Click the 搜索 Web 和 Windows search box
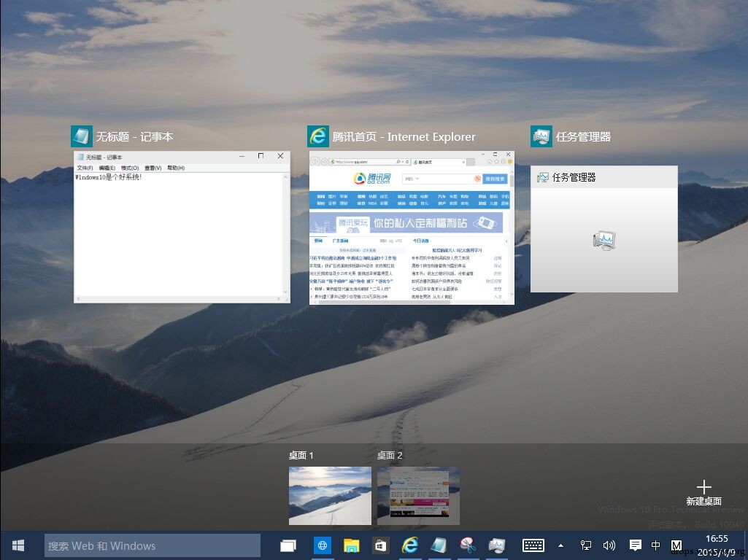748x560 pixels. pos(153,545)
